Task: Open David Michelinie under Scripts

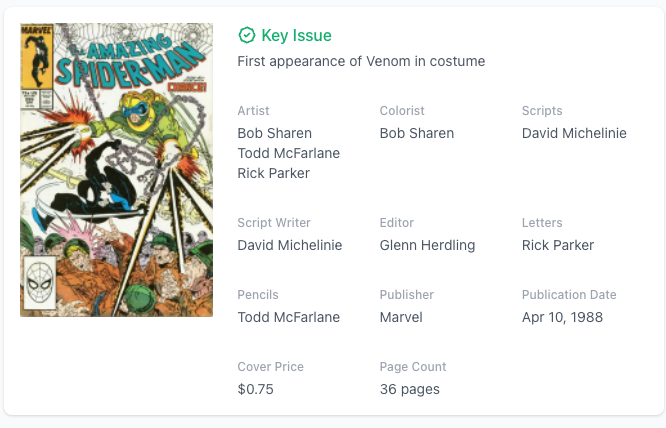Action: [x=574, y=133]
